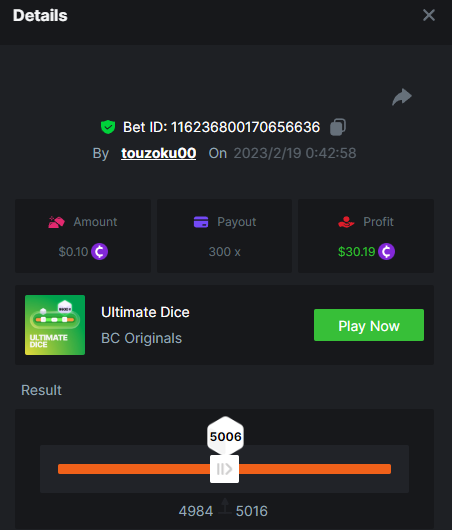Click the green verified shield icon
The width and height of the screenshot is (452, 530).
(x=108, y=127)
